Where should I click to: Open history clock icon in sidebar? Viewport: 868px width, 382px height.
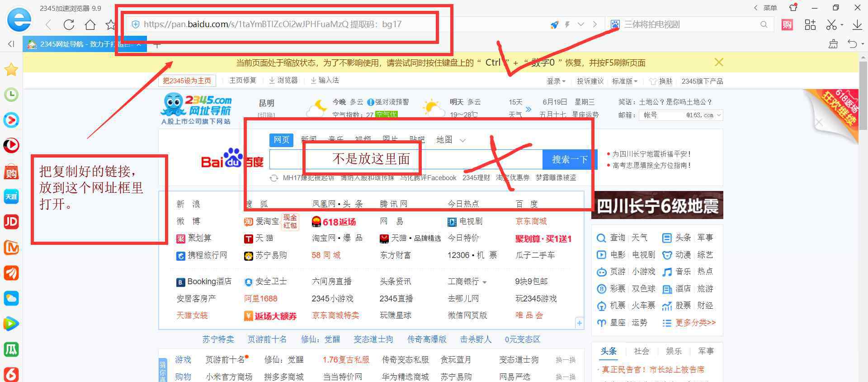point(11,95)
